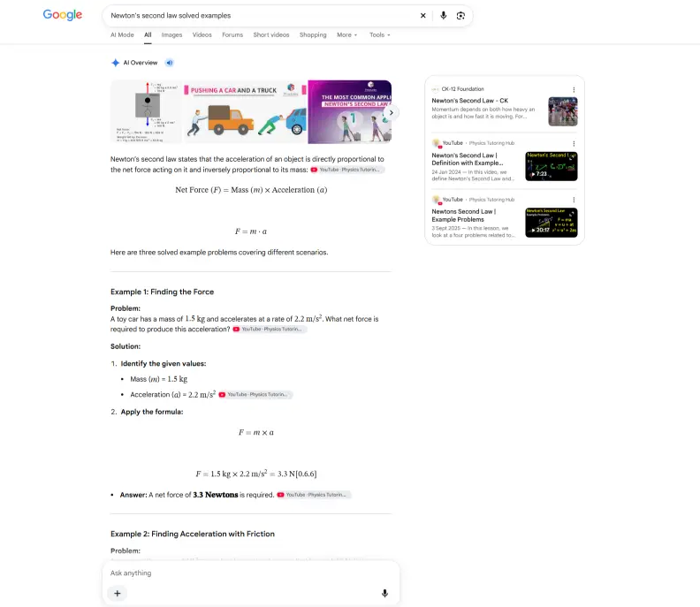Click YouTube favicon of Example Problems result

[x=436, y=200]
